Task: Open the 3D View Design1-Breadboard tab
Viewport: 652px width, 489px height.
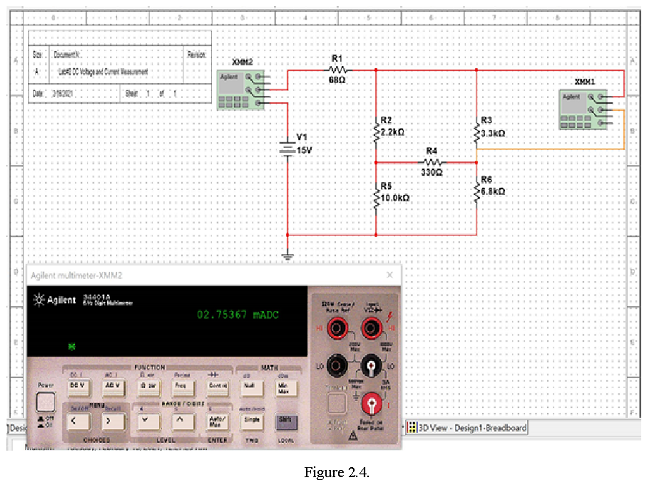Action: click(467, 427)
